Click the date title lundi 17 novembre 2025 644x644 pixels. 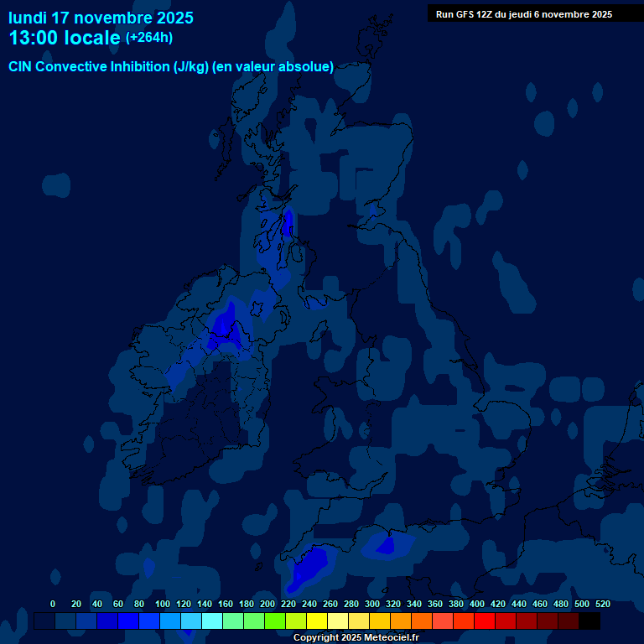(101, 18)
